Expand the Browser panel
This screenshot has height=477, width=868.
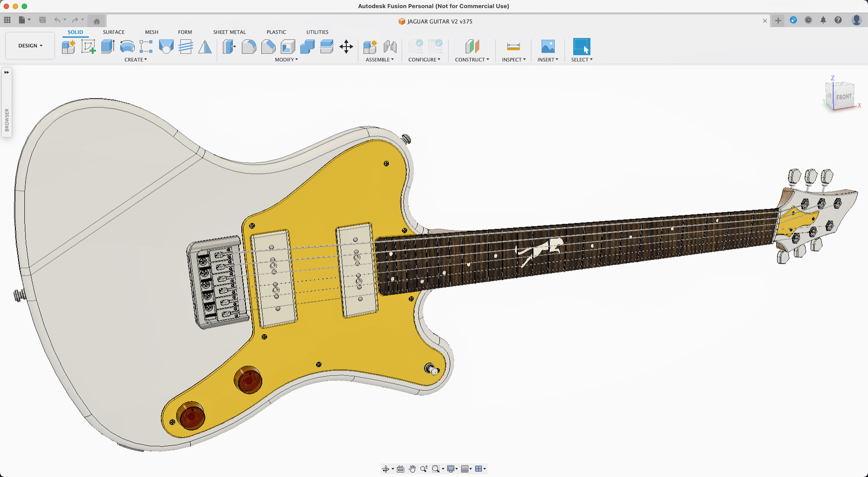point(7,72)
